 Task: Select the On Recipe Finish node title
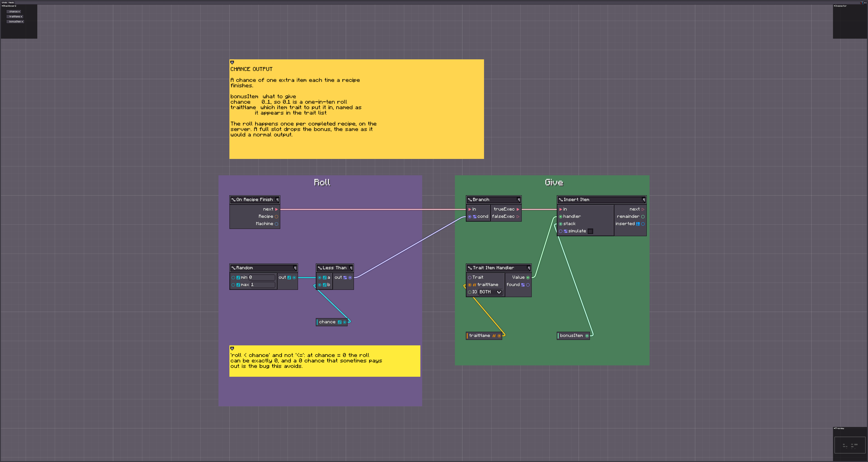[254, 200]
